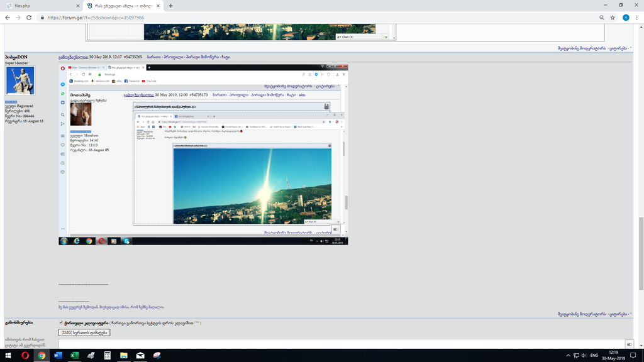Open File Explorer from the taskbar
Screen dimensions: 644x362
pyautogui.click(x=124, y=356)
